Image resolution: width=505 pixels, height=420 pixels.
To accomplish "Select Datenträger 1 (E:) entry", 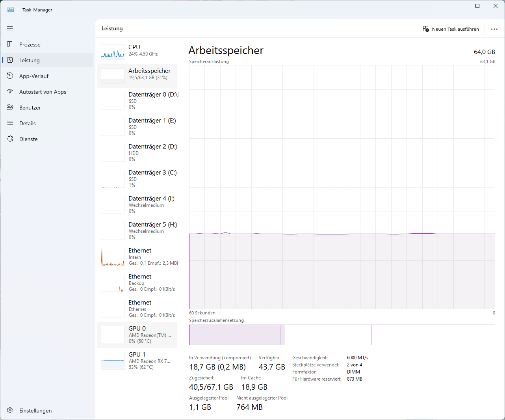I will 137,126.
